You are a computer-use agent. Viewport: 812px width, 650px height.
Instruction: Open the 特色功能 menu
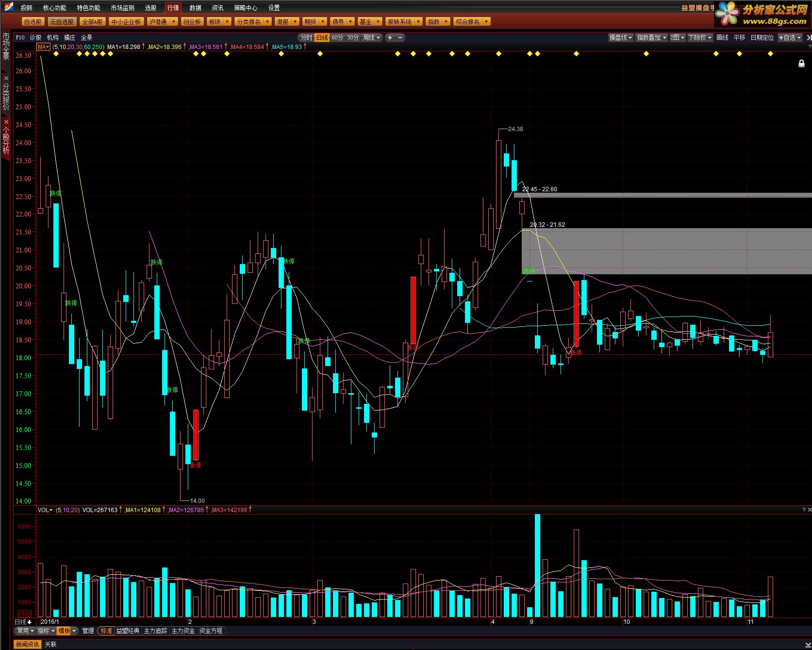[88, 8]
